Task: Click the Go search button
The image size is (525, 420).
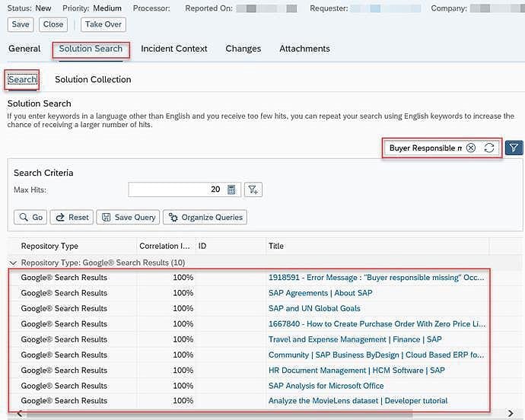Action: (30, 217)
